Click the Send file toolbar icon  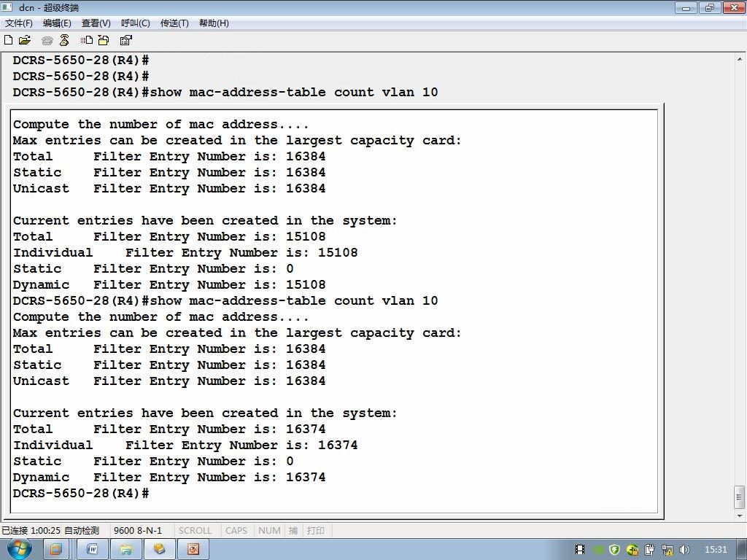tap(87, 41)
